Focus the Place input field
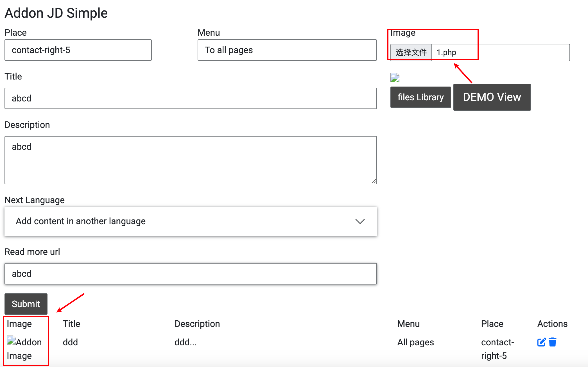This screenshot has height=367, width=588. pos(78,50)
